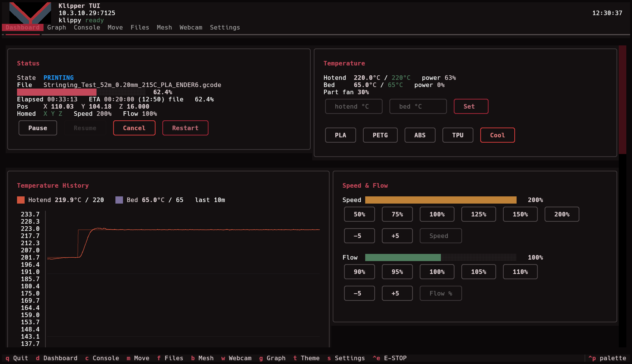Click b Mesh footer shortcut
Screen dimensions: 632x364
[x=202, y=358]
